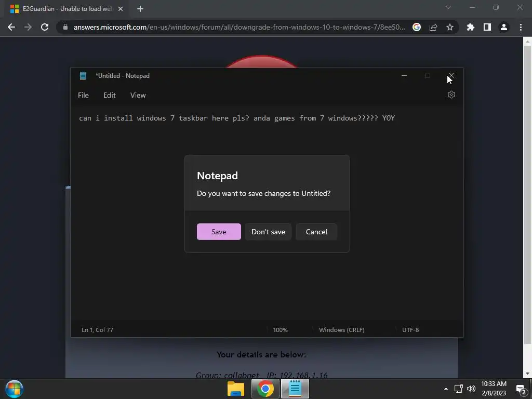Click the UTF-8 encoding status entry
Viewport: 532px width, 399px height.
(410, 330)
